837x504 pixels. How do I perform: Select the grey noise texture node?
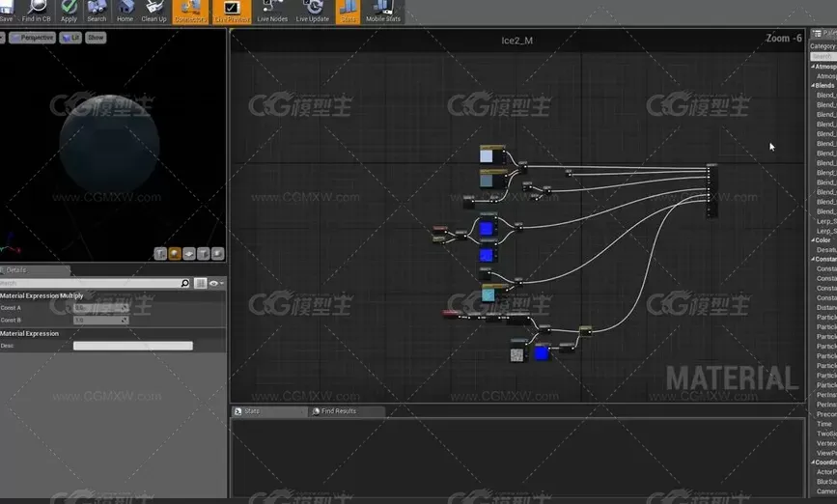coord(517,351)
